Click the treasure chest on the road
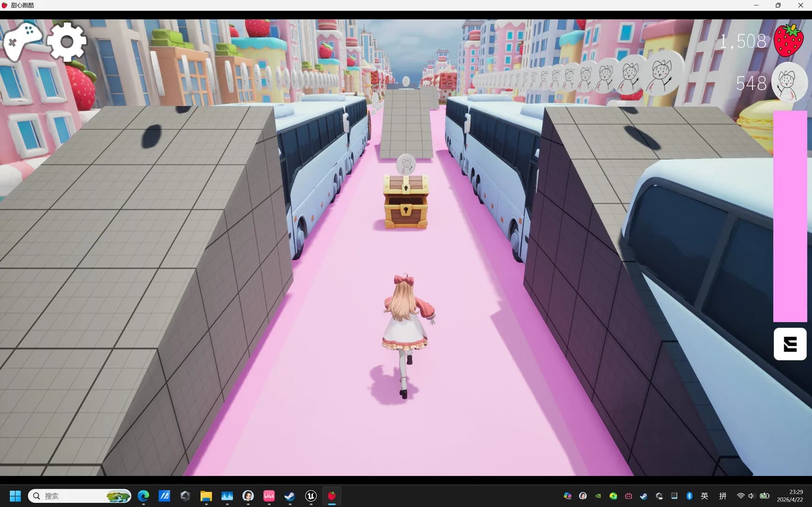 [x=406, y=201]
